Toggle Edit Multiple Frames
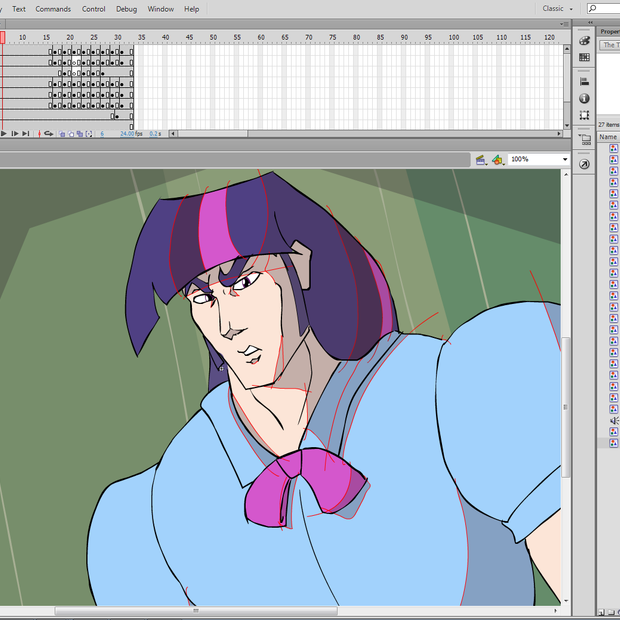 point(80,134)
